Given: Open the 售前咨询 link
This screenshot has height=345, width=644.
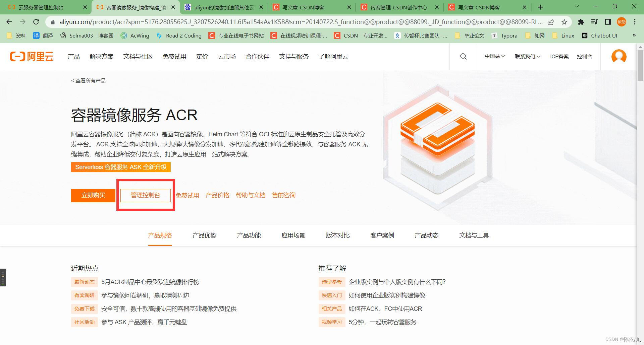Looking at the screenshot, I should [x=284, y=195].
